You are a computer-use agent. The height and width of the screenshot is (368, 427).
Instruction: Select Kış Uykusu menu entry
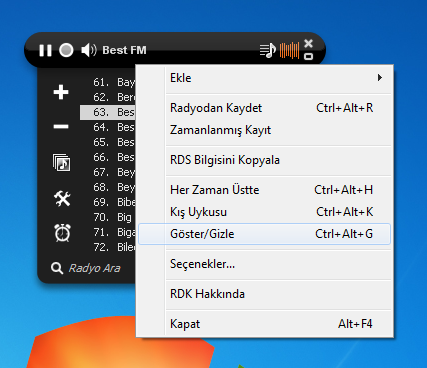(x=264, y=212)
